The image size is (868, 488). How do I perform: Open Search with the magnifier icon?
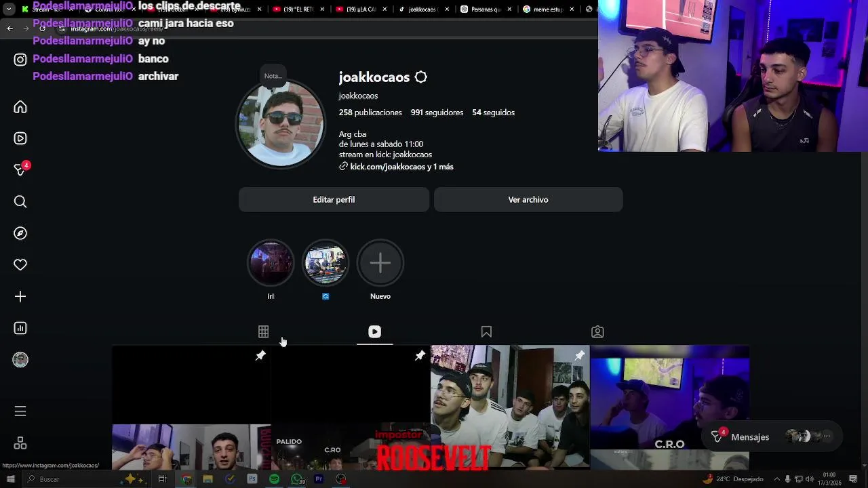20,201
